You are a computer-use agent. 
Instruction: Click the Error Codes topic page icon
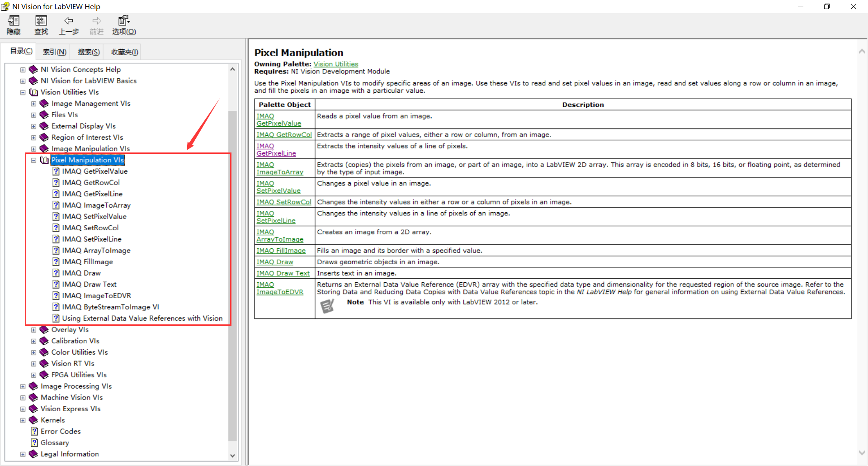tap(34, 431)
